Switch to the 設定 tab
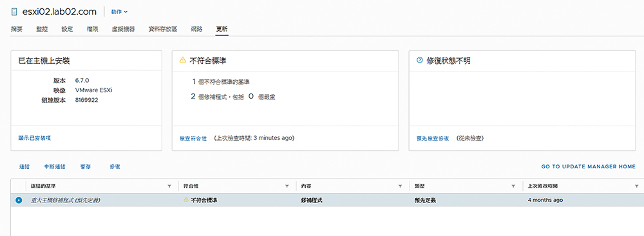 click(67, 29)
